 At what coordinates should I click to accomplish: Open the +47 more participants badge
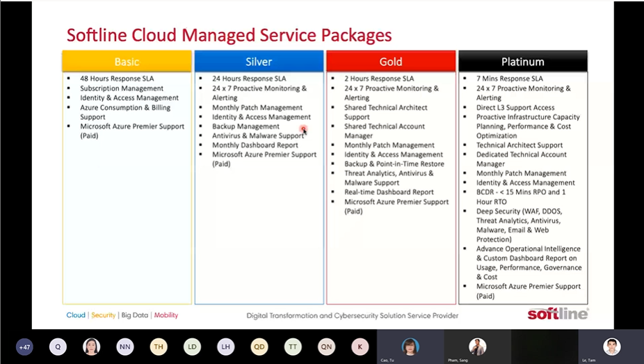point(24,347)
